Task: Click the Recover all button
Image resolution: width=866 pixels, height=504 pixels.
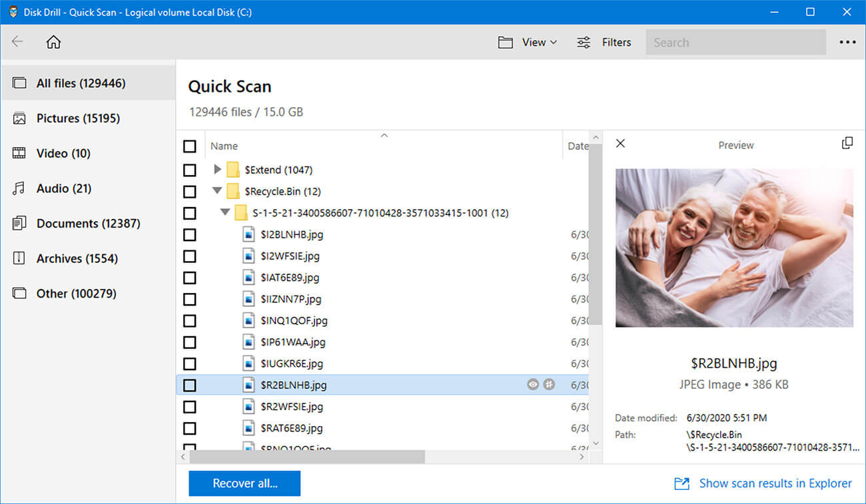Action: [x=244, y=483]
